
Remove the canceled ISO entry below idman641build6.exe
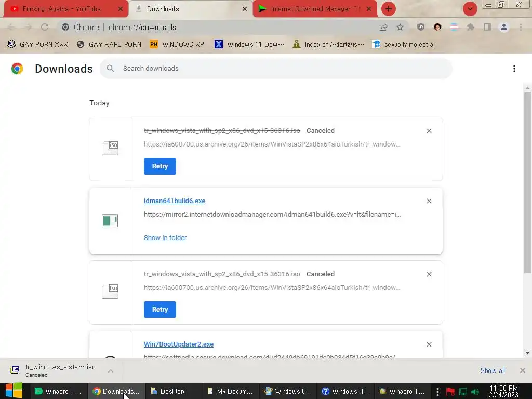pyautogui.click(x=429, y=274)
